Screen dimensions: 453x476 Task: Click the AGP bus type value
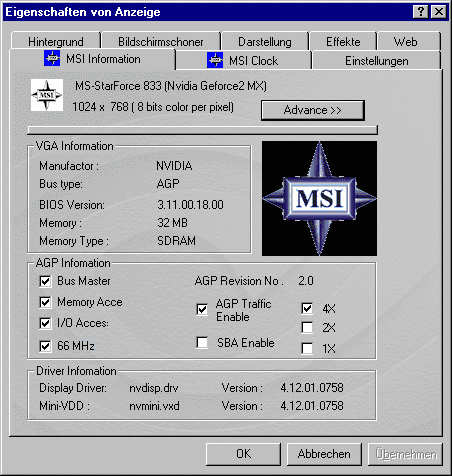[x=168, y=184]
